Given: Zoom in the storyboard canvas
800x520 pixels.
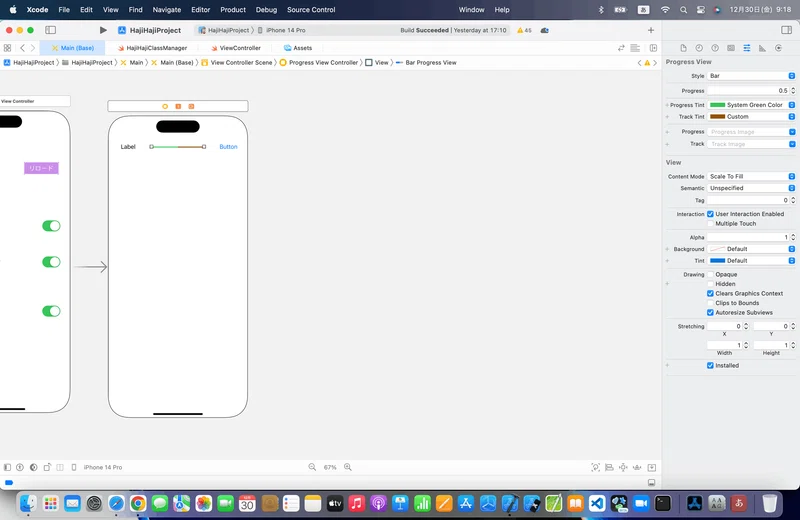Looking at the screenshot, I should click(348, 467).
